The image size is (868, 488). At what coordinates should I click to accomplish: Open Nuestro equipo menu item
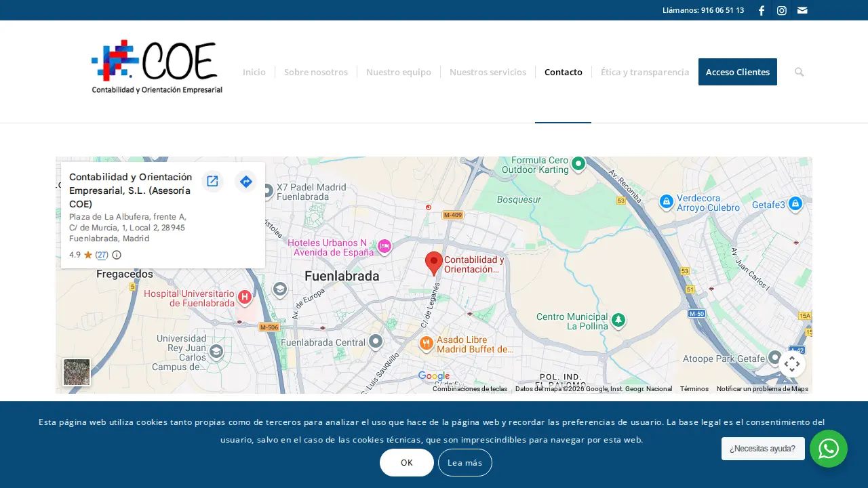tap(399, 72)
